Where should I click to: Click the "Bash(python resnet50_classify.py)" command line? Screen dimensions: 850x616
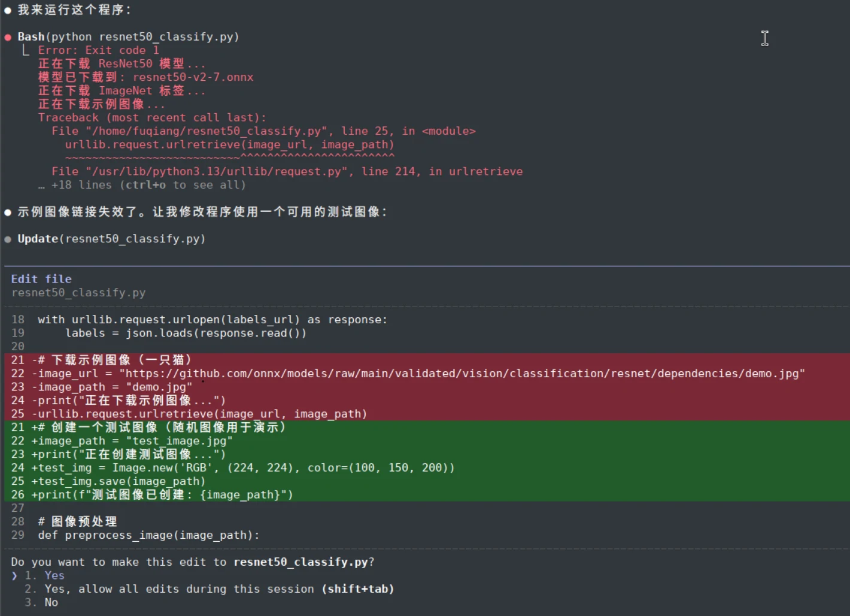point(128,37)
